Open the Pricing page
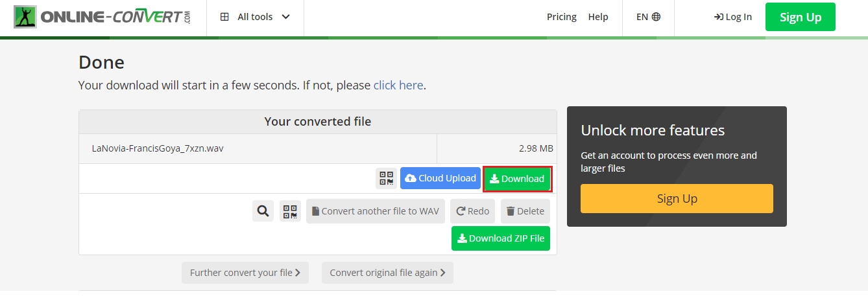Viewport: 868px width, 298px height. pos(561,17)
